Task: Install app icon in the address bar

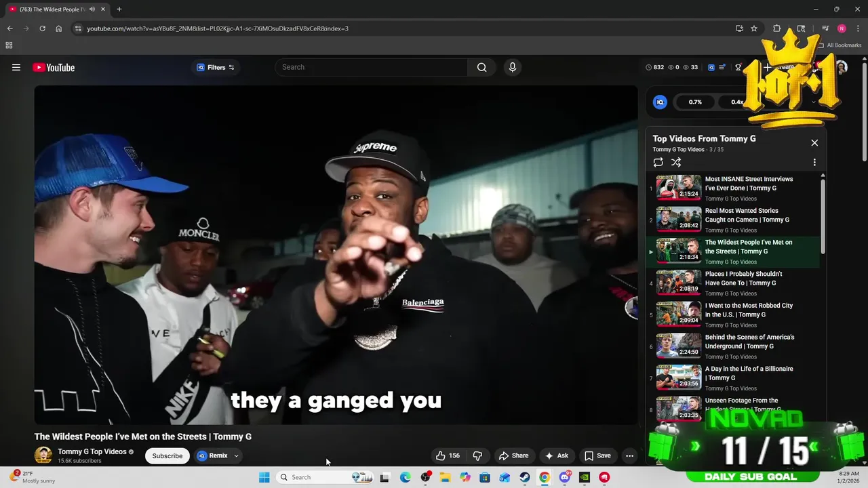Action: (x=739, y=28)
